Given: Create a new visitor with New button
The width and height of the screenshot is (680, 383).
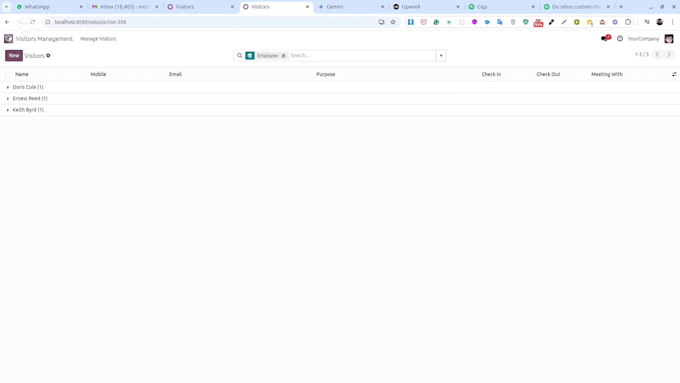Looking at the screenshot, I should click(14, 56).
